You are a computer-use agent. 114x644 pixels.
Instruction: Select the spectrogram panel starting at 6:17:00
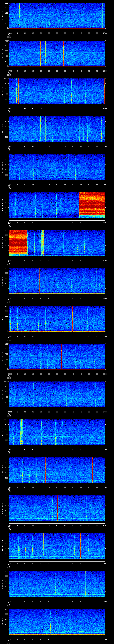coord(57,54)
